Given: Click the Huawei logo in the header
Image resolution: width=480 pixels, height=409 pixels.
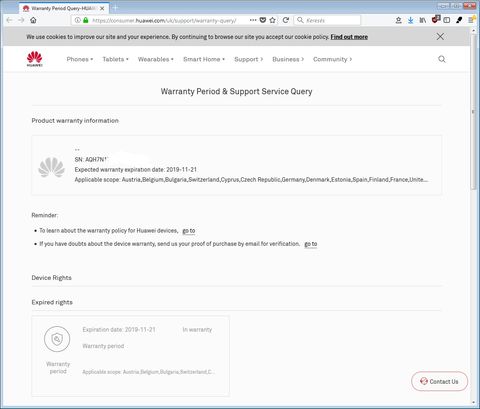Looking at the screenshot, I should (x=35, y=59).
